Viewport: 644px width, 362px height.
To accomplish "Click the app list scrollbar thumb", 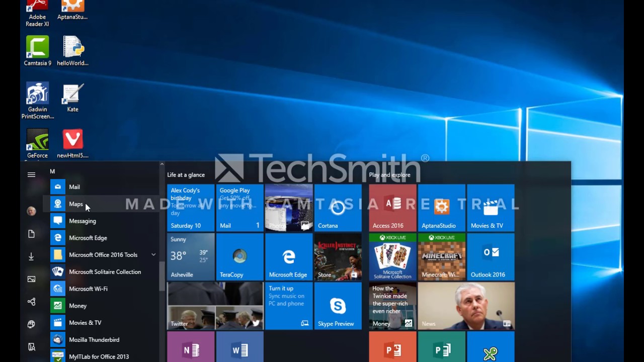I will [162, 276].
